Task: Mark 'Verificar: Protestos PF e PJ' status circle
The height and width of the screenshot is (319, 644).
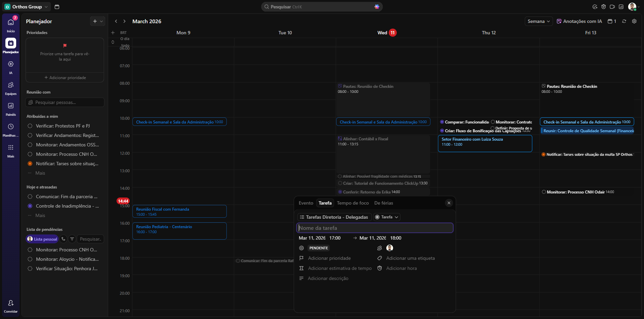Action: [x=30, y=126]
